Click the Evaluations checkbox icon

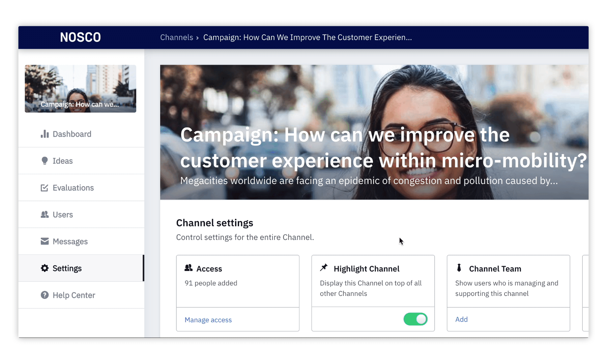click(45, 188)
